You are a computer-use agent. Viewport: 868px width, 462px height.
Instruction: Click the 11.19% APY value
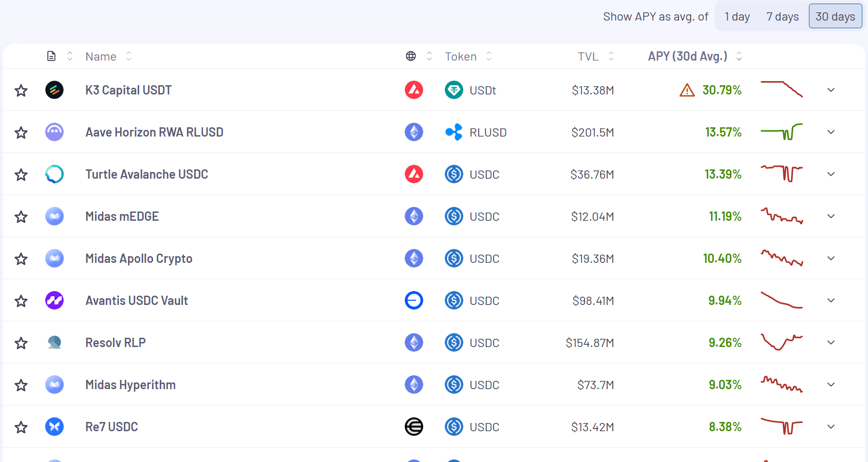point(725,217)
